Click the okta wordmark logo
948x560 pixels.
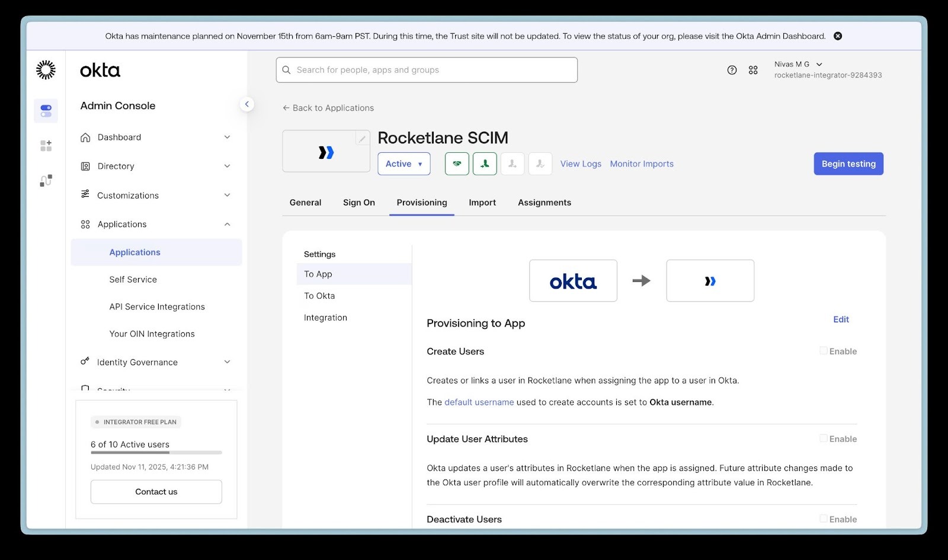100,71
